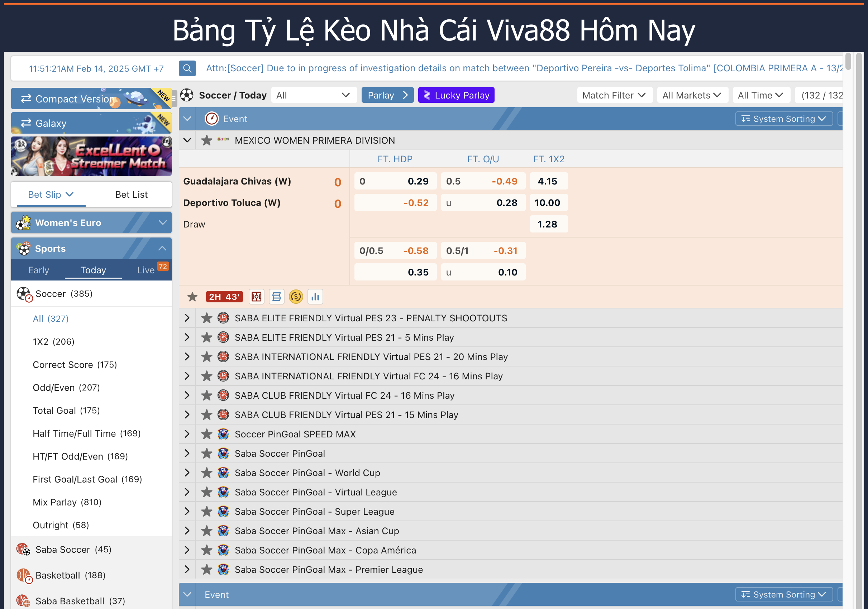
Task: Favorite the Mexico Women Primera Division league
Action: click(x=206, y=140)
